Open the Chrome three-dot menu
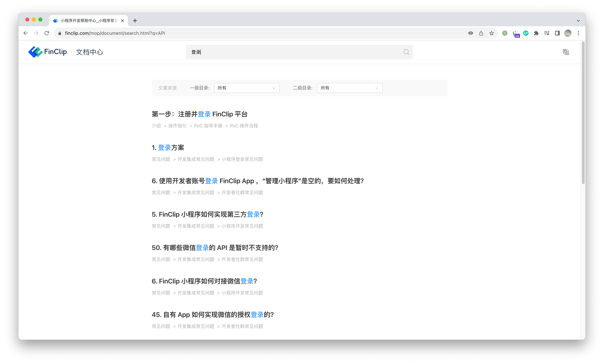 [x=578, y=33]
